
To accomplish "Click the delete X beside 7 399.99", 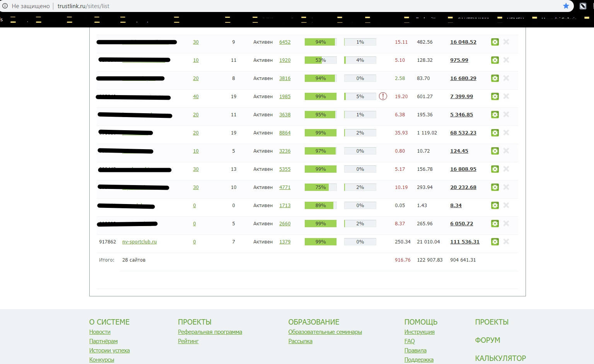I will click(506, 96).
